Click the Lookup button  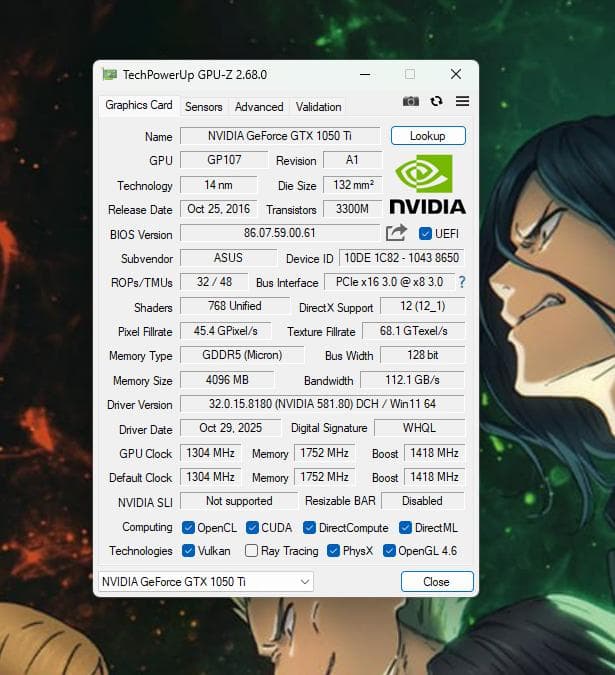click(x=428, y=136)
